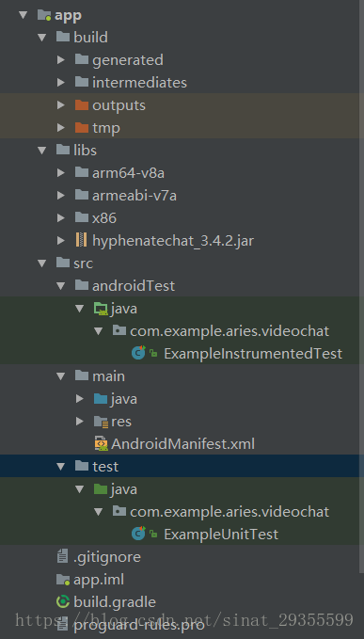
Task: Select the tmp folder label
Action: (x=106, y=129)
